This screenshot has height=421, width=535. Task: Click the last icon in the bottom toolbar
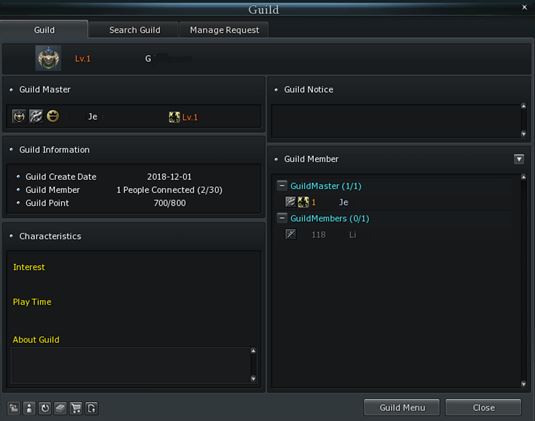coord(92,408)
